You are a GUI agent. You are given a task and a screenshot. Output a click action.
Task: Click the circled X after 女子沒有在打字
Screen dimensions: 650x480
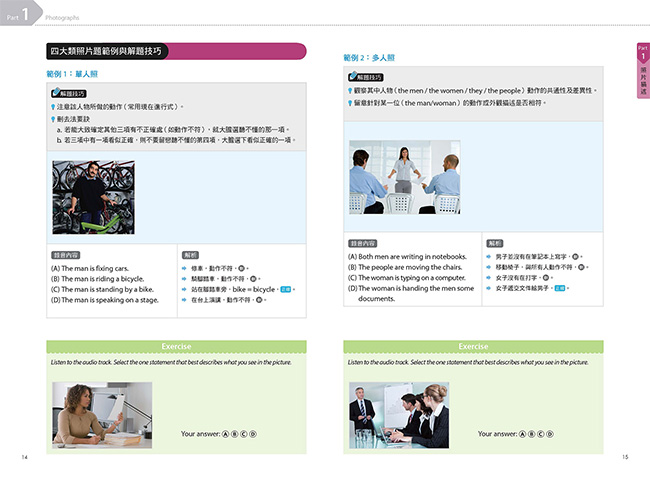546,278
